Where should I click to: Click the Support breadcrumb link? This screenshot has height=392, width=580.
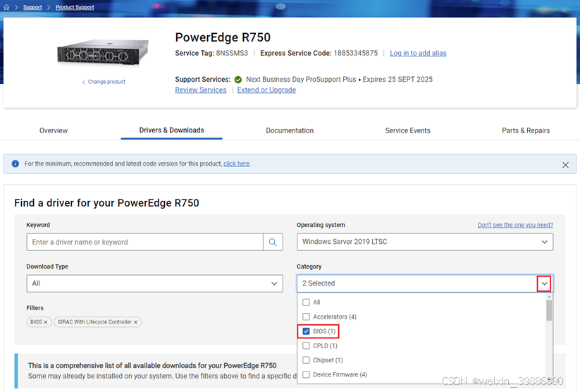32,8
